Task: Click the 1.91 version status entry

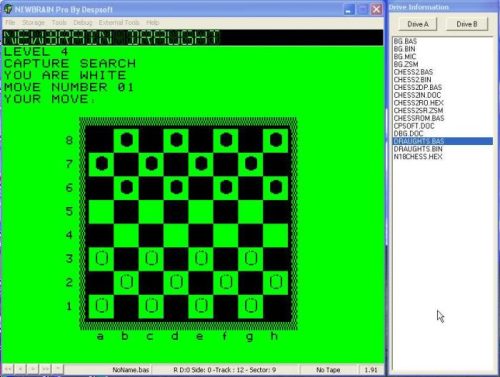Action: (371, 370)
